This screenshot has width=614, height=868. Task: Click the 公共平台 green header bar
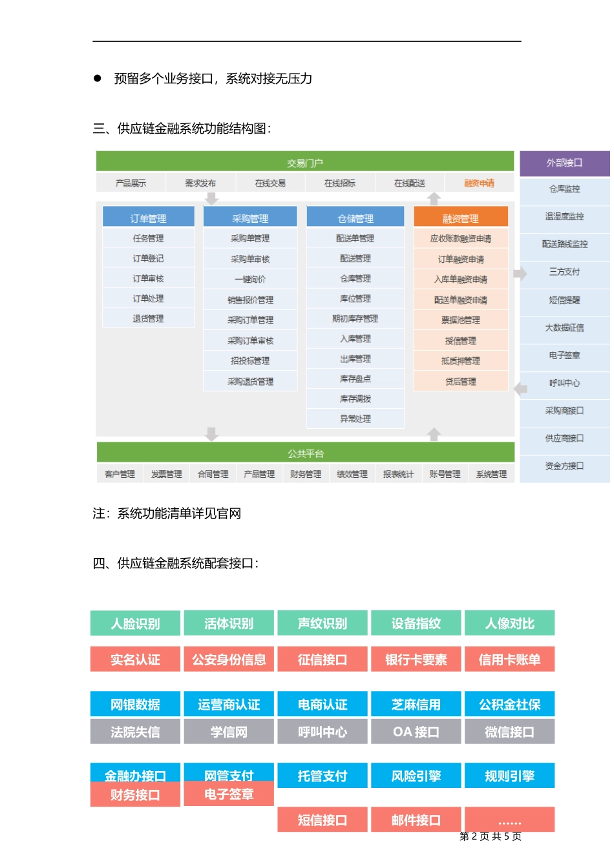click(x=305, y=453)
